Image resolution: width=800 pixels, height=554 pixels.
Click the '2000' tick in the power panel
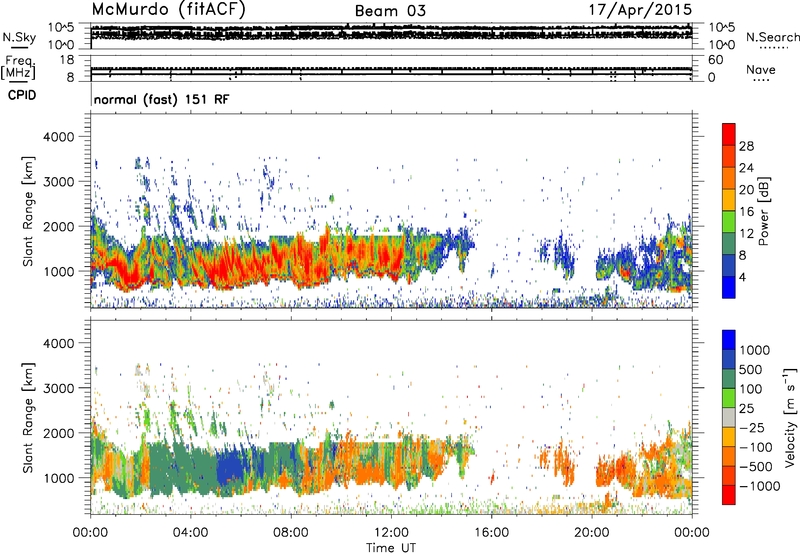[61, 226]
